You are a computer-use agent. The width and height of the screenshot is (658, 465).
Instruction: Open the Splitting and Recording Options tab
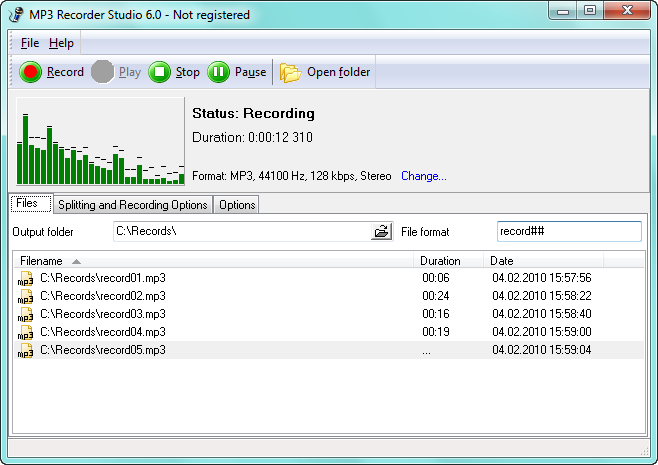point(133,205)
